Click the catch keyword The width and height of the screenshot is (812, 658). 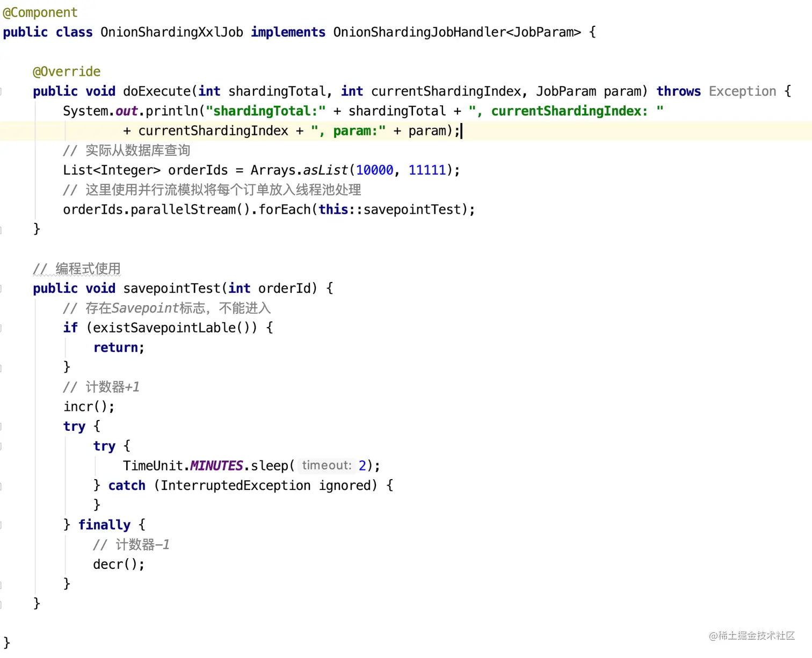(127, 486)
